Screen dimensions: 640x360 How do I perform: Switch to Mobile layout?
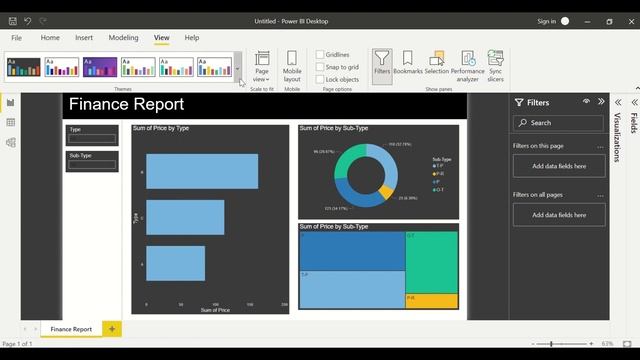tap(292, 67)
